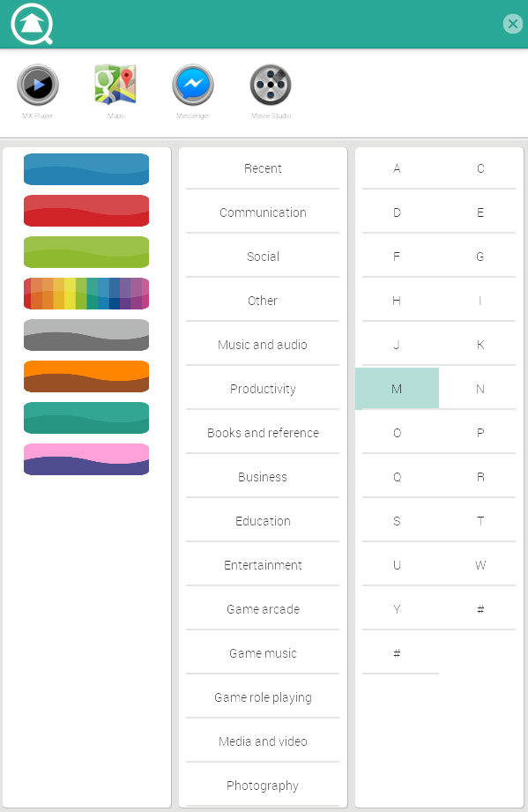Open the Game arcade category
Screen dimensions: 528x812
coord(262,608)
